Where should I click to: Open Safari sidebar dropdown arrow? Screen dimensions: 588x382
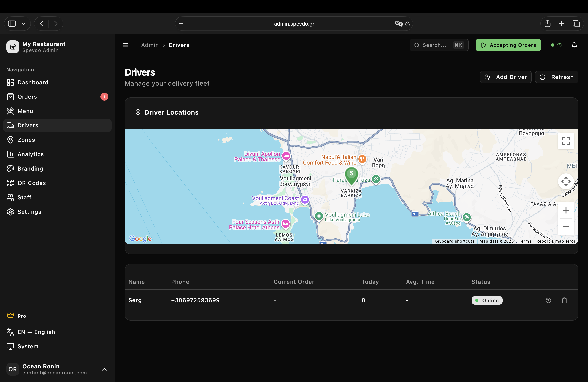tap(23, 24)
